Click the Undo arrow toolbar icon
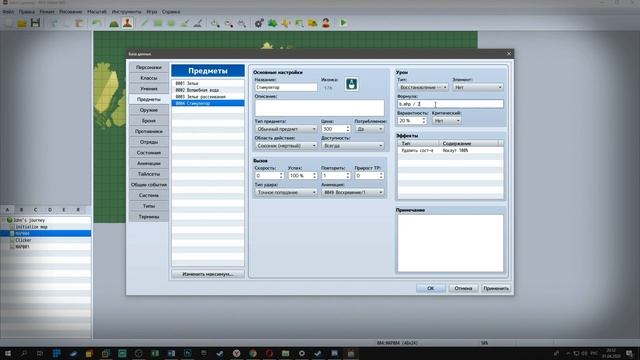 tap(96, 23)
